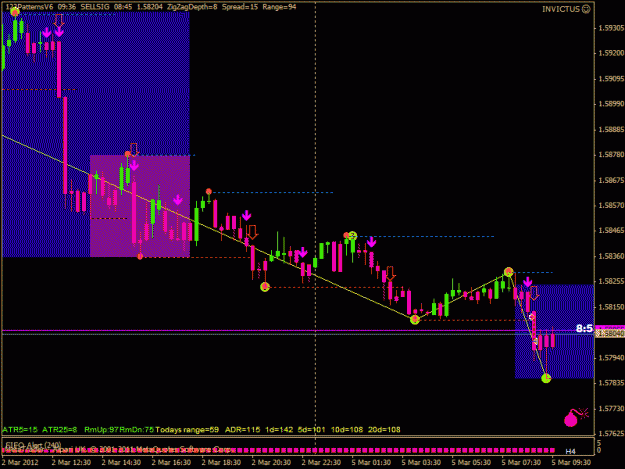Select the magenta arrow under the purple box red arrow
The width and height of the screenshot is (625, 469).
pyautogui.click(x=134, y=165)
